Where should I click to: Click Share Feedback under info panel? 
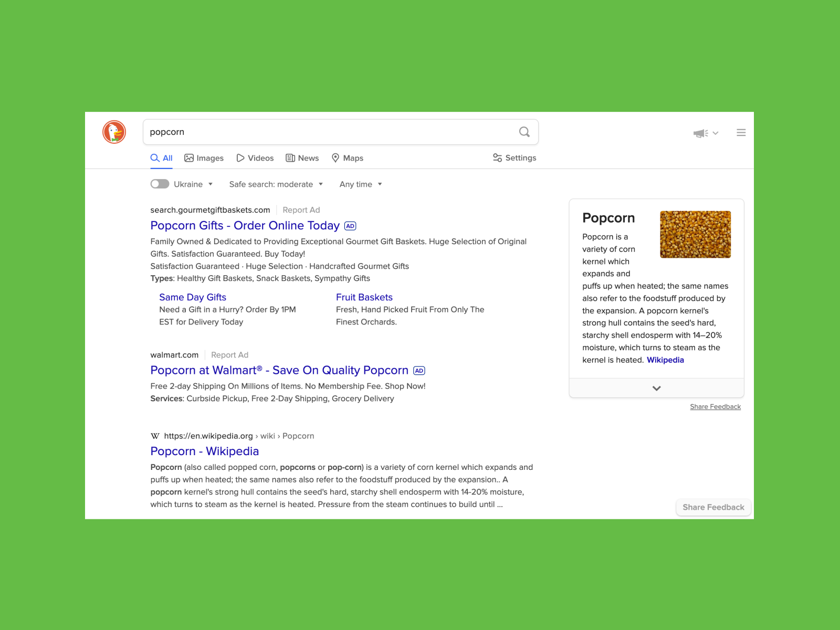tap(716, 407)
